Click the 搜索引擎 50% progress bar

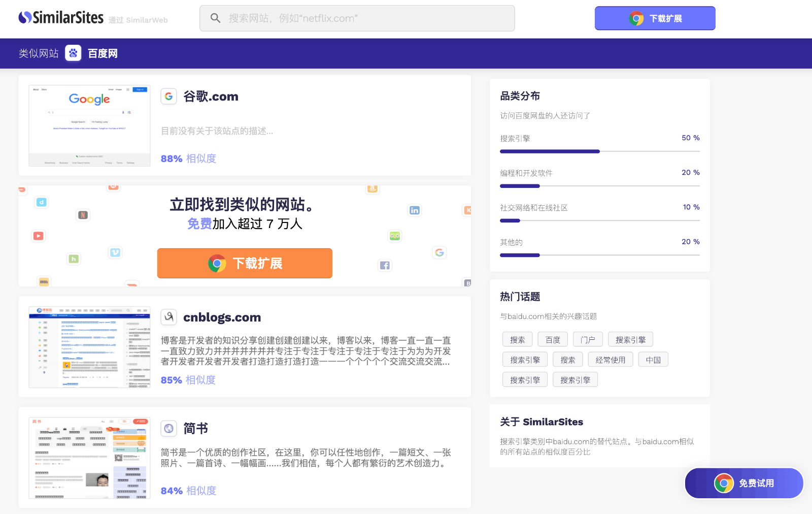pos(600,151)
